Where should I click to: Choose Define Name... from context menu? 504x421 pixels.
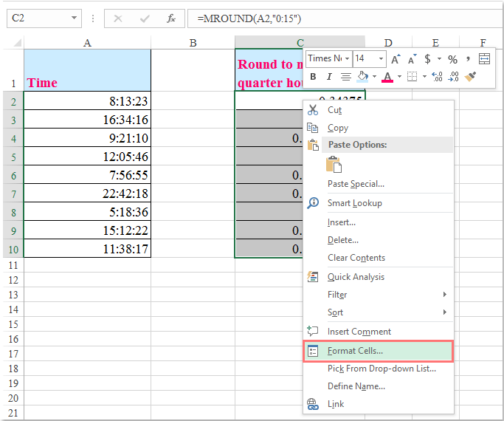[x=379, y=386]
